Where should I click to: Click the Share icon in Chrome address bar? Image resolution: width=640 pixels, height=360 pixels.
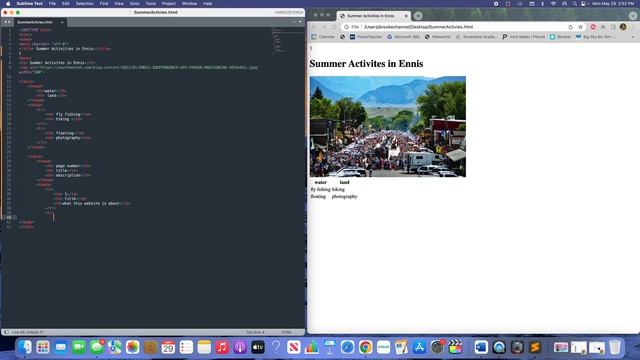click(570, 27)
